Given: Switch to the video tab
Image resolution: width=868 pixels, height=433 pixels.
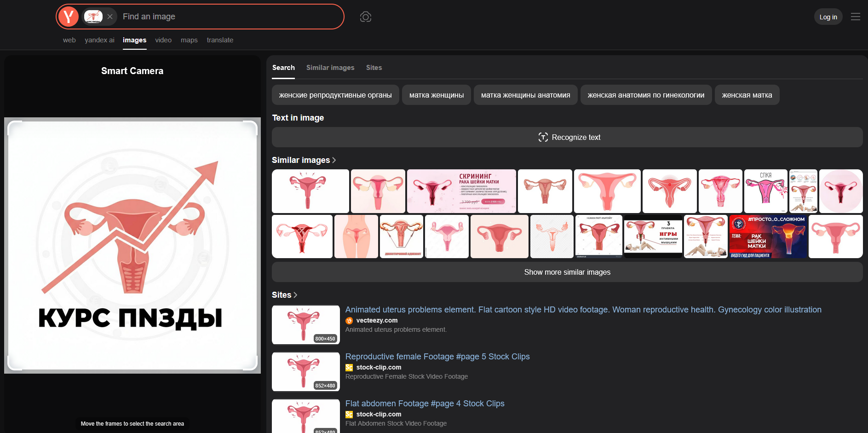Looking at the screenshot, I should pyautogui.click(x=163, y=40).
